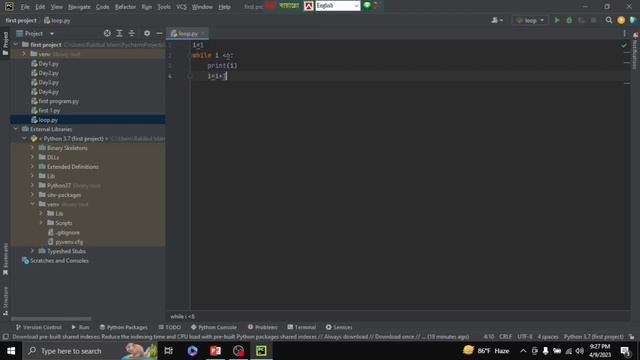Open Project panel settings gear

[147, 33]
